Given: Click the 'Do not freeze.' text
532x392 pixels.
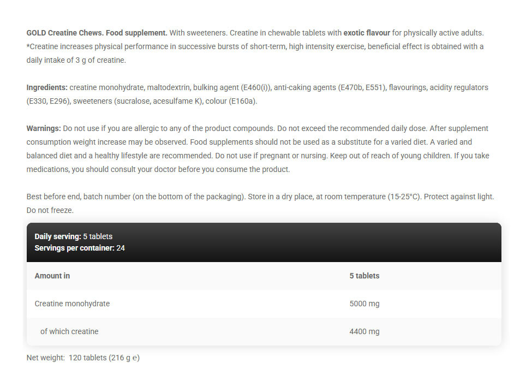Looking at the screenshot, I should click(50, 210).
